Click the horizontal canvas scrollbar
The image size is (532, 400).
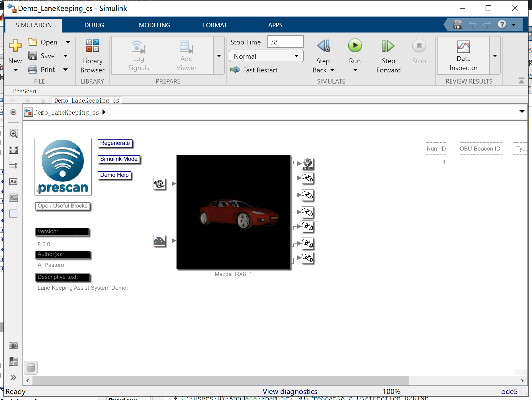click(x=221, y=381)
